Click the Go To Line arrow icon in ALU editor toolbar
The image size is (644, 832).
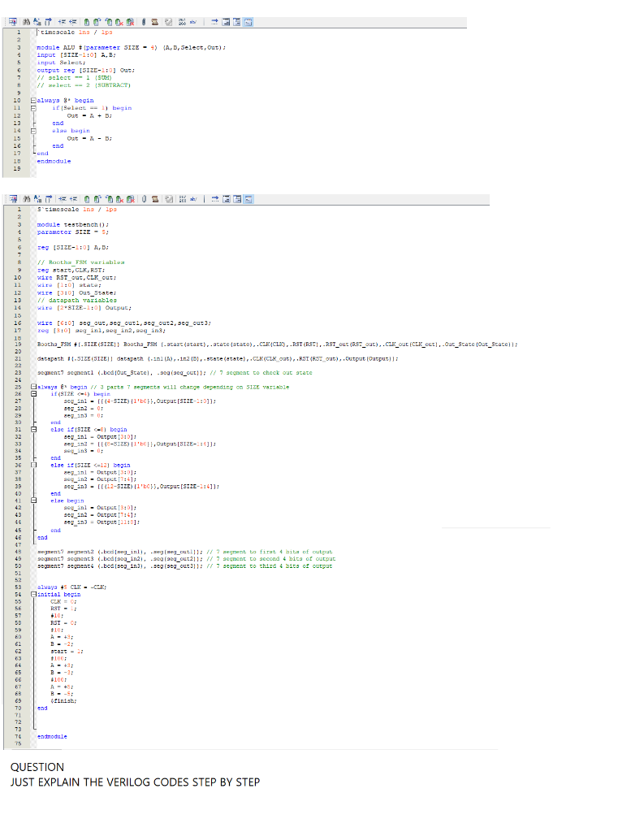[x=48, y=22]
